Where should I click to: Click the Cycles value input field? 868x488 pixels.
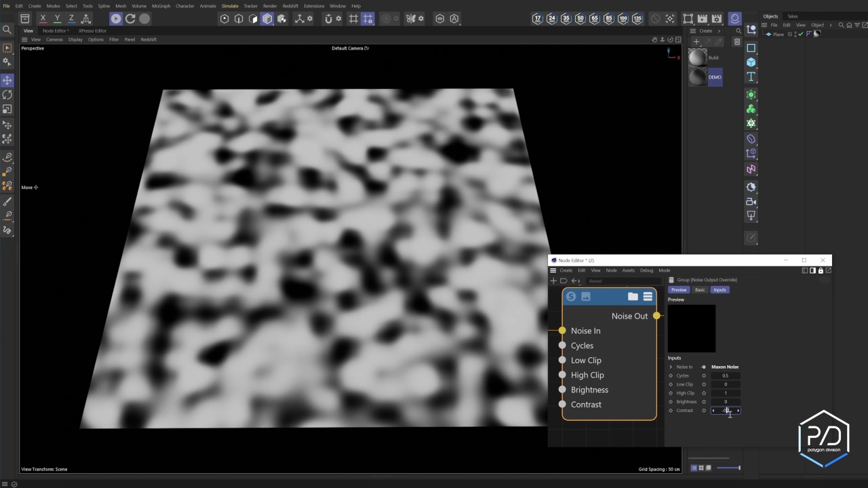click(x=725, y=375)
